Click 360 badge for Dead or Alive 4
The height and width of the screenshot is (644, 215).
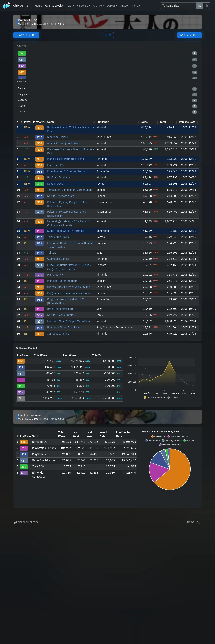[x=40, y=184]
